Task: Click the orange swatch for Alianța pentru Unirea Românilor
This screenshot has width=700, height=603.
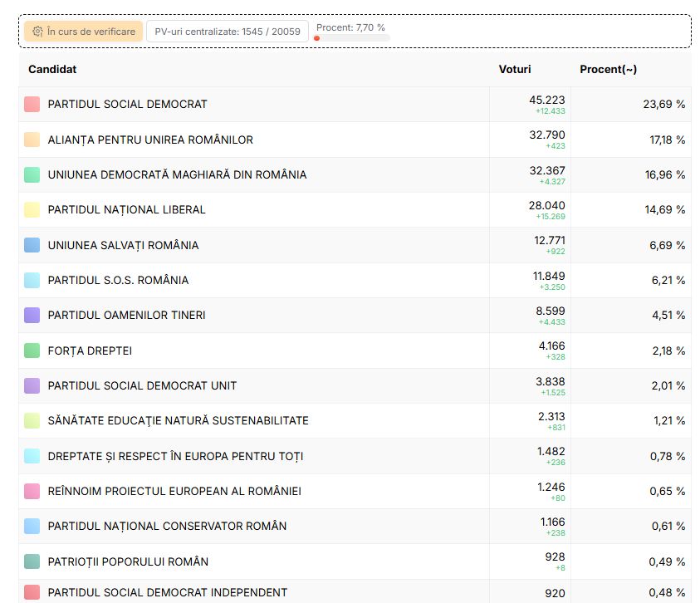Action: point(32,140)
